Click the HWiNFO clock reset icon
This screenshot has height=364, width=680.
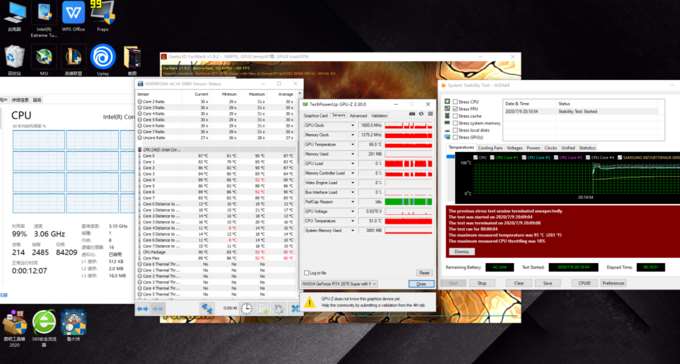[246, 308]
